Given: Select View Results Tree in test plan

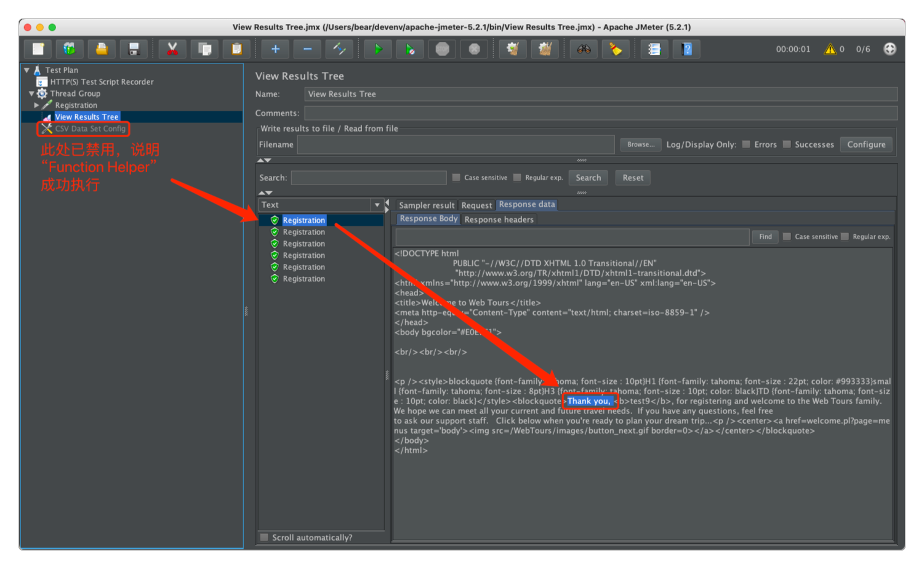Looking at the screenshot, I should tap(86, 117).
